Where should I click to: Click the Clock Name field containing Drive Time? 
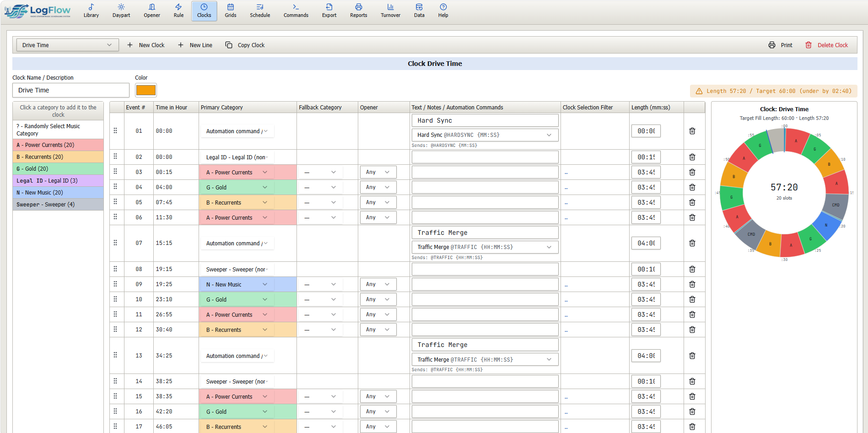71,90
